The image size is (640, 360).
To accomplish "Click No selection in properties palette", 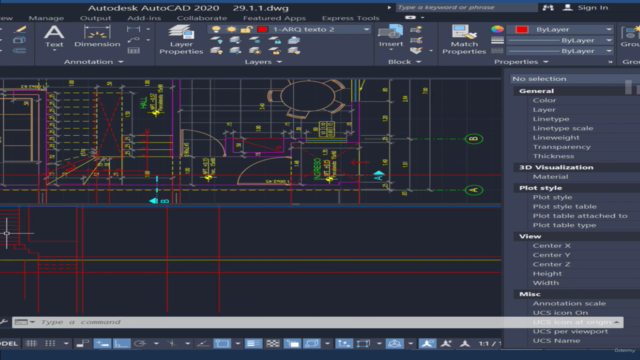I will 539,79.
